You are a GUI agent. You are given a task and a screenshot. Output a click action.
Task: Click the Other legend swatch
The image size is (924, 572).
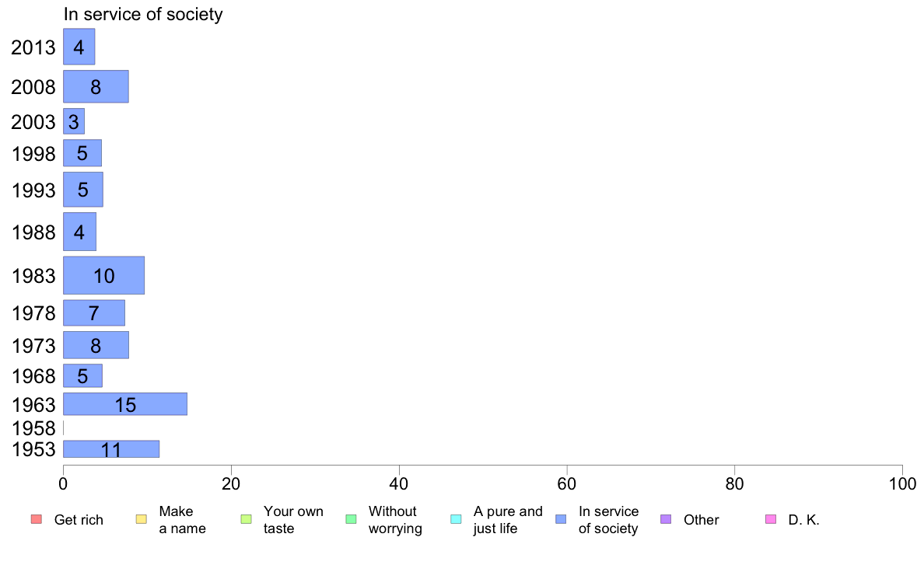pos(666,519)
